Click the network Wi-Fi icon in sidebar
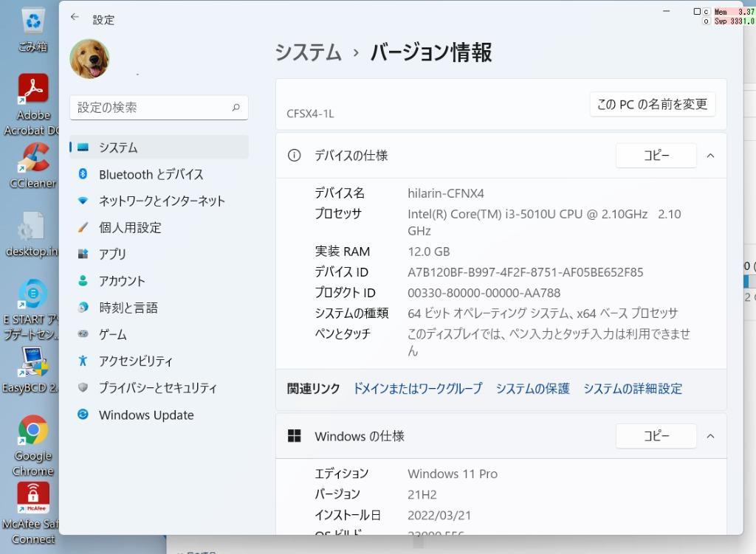 83,201
